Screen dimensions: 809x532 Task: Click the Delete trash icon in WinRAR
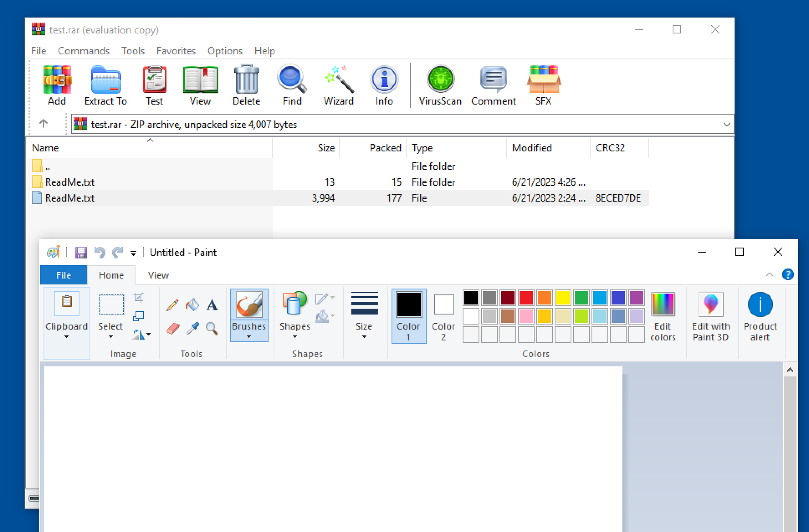tap(246, 85)
